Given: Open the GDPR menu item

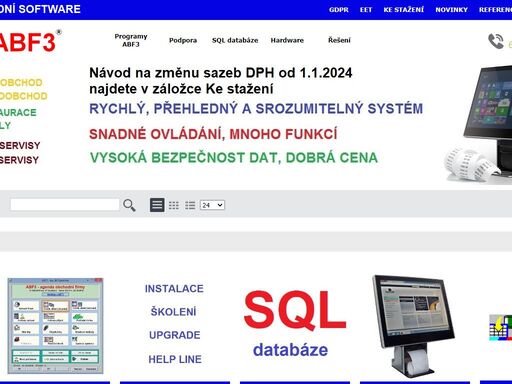Looking at the screenshot, I should click(x=339, y=10).
